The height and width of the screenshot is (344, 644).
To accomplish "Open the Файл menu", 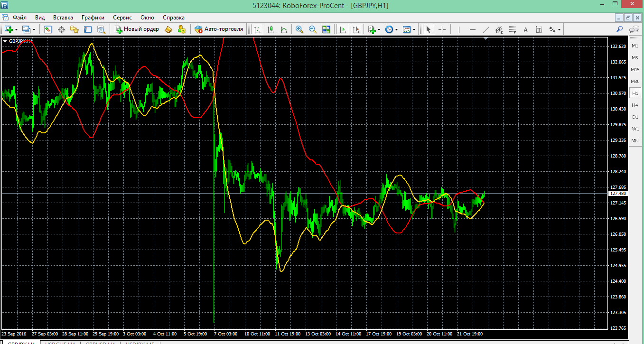I will coord(19,18).
